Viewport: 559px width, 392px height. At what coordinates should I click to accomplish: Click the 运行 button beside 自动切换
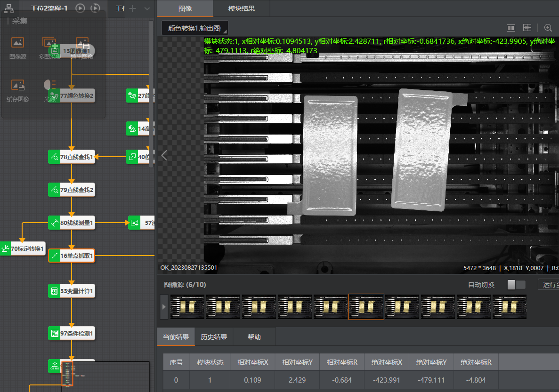[548, 284]
